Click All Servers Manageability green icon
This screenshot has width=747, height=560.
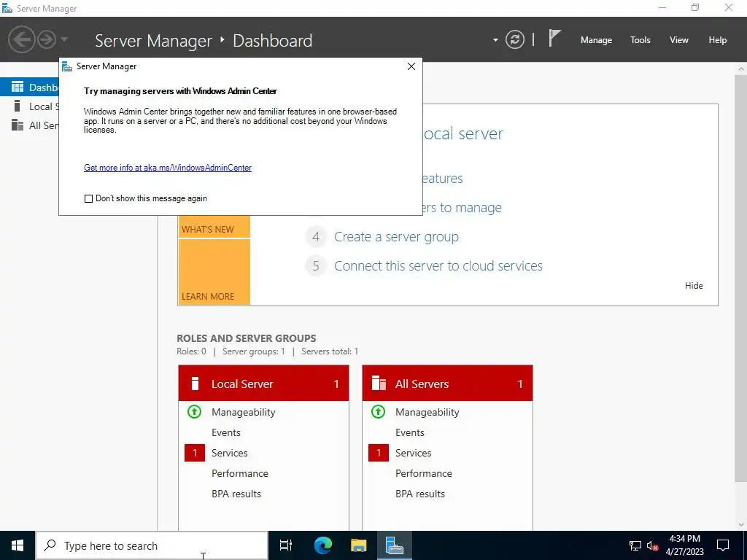click(x=379, y=411)
